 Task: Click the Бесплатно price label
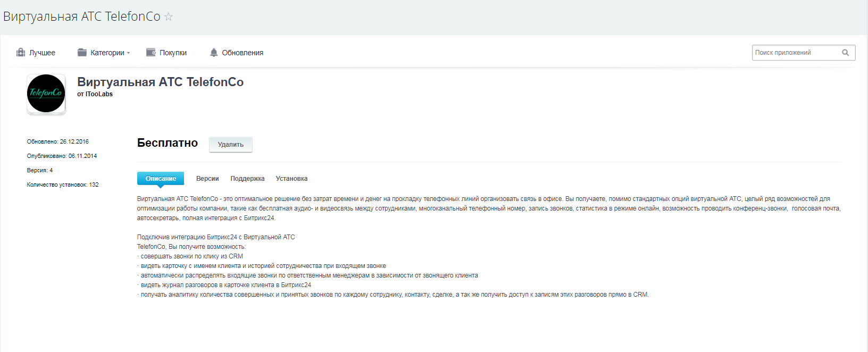[168, 143]
